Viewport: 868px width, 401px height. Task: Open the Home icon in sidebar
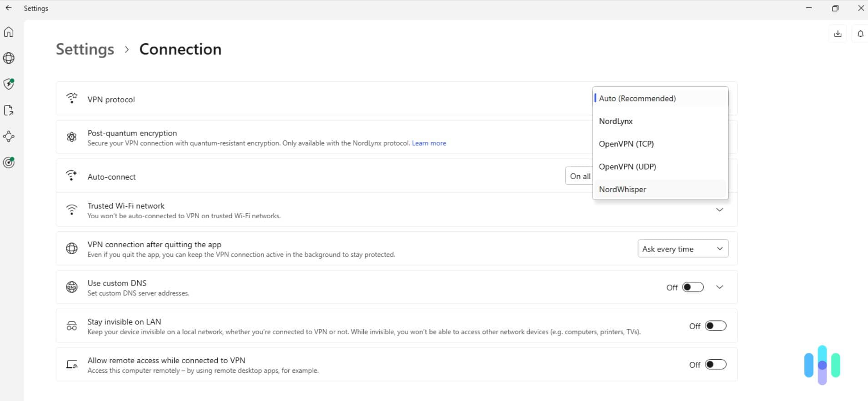coord(9,32)
